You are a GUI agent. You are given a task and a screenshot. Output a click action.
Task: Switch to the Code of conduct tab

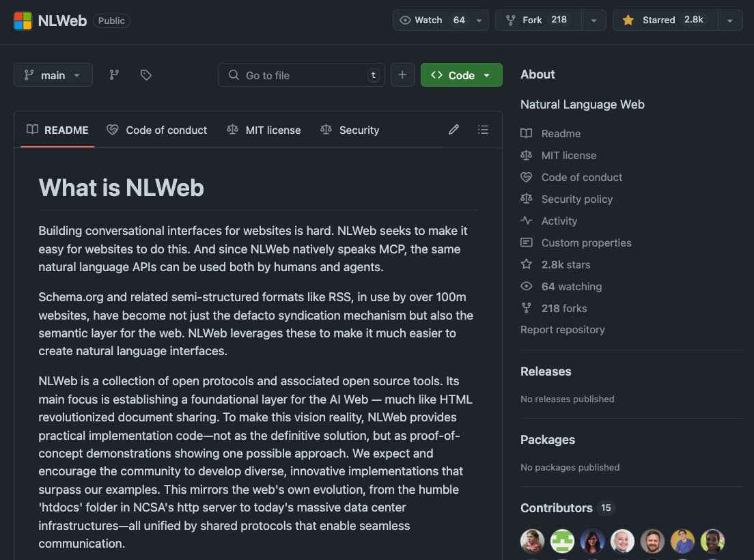pos(157,130)
